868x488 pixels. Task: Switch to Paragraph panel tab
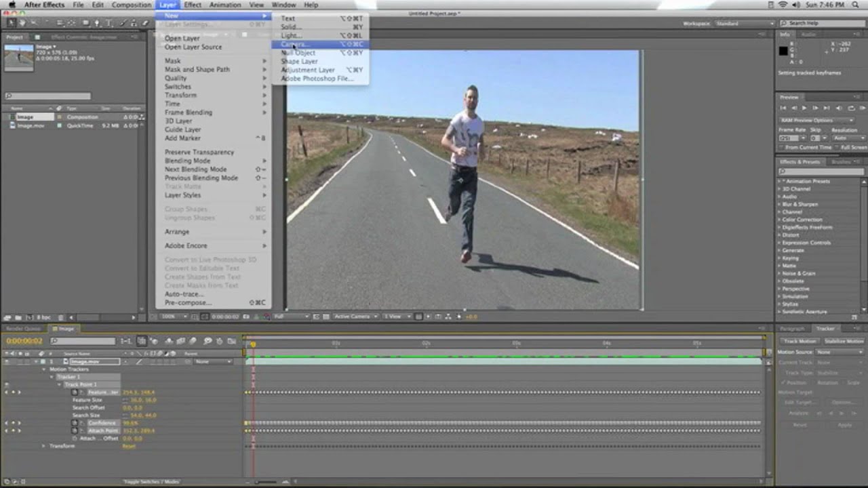[x=792, y=329]
